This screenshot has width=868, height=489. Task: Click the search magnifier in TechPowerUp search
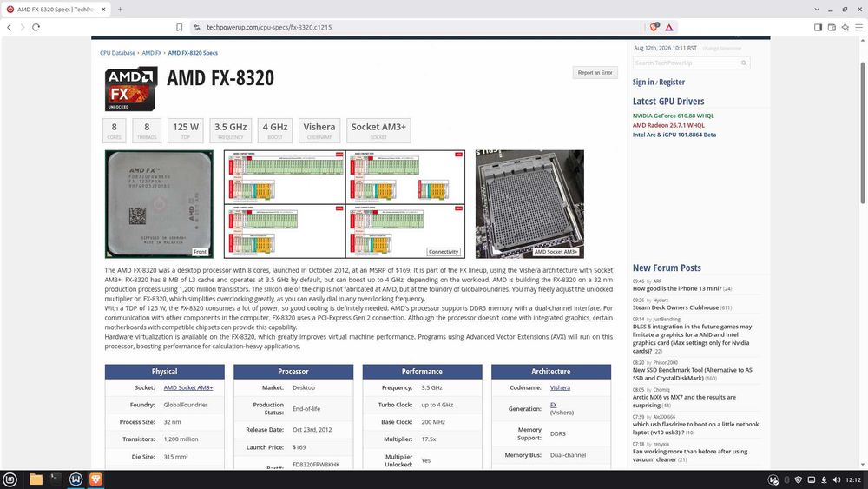click(x=744, y=63)
